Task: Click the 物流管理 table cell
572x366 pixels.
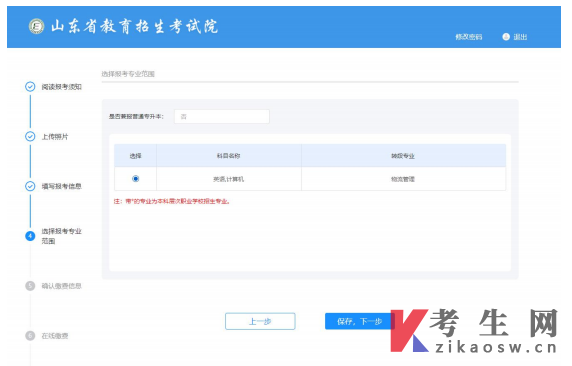Action: point(403,179)
